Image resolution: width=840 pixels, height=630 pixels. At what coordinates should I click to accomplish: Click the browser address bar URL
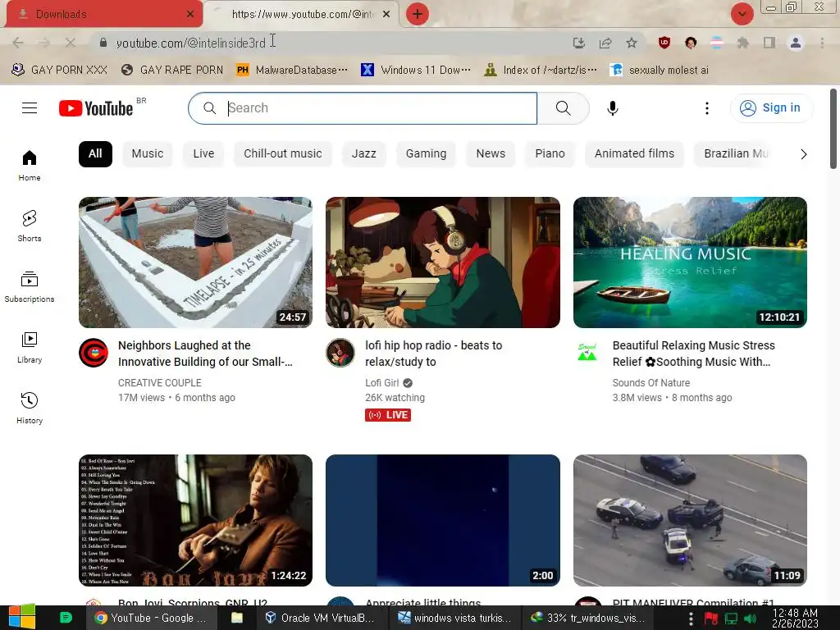click(x=190, y=43)
